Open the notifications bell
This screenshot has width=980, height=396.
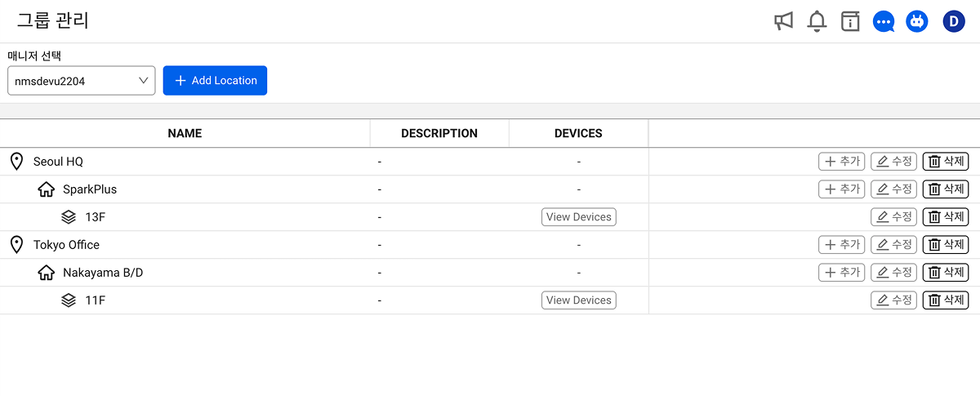817,21
